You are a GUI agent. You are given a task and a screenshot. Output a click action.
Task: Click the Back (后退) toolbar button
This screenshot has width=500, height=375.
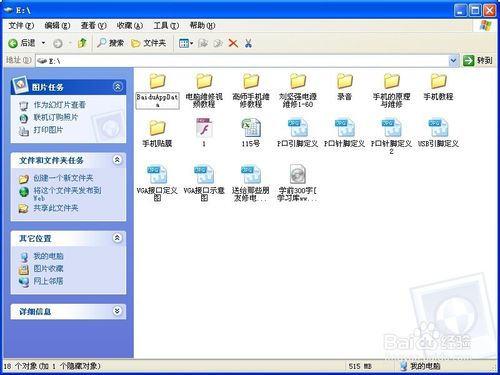tap(22, 43)
